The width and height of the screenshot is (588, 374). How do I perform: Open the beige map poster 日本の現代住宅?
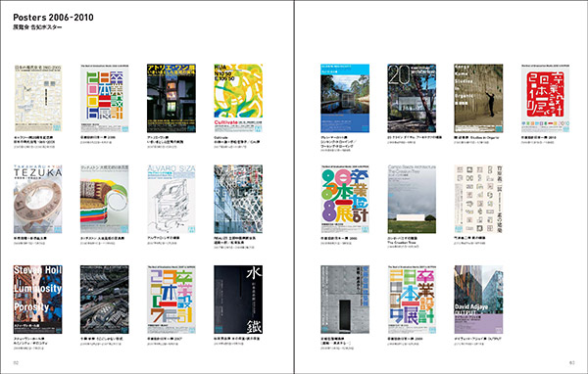(x=38, y=98)
